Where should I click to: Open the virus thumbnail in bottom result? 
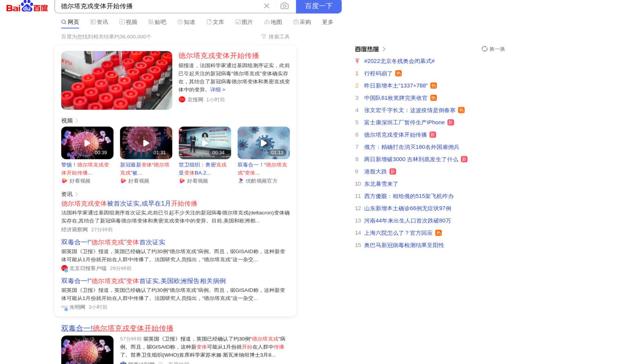pos(87,350)
